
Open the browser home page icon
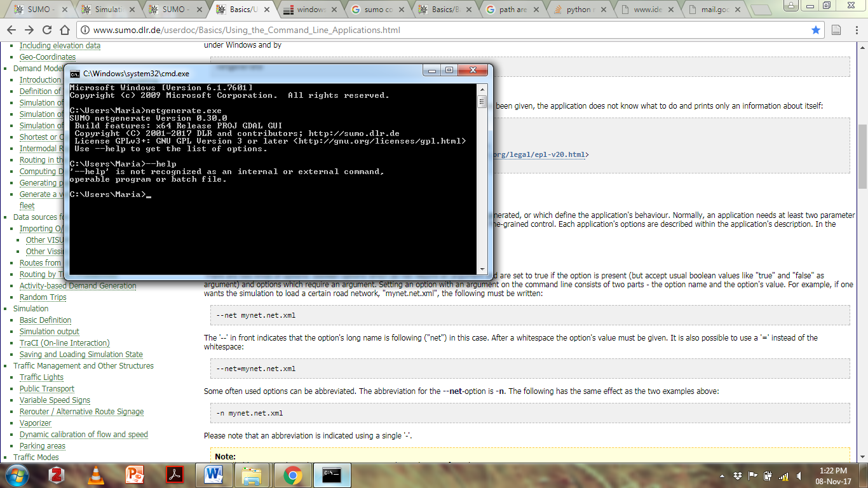(x=65, y=30)
